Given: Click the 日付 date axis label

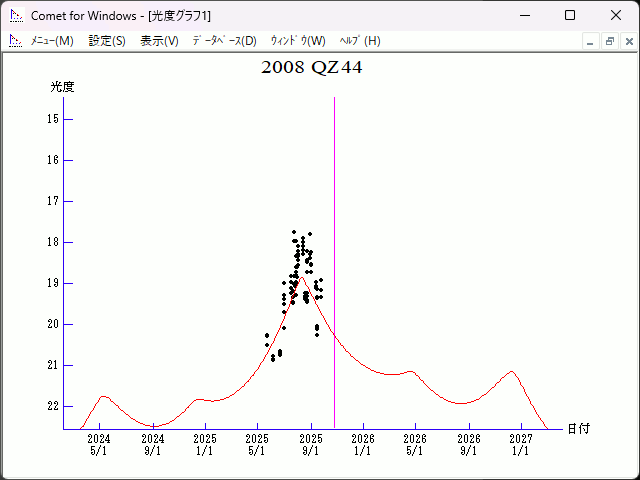Looking at the screenshot, I should [x=578, y=429].
